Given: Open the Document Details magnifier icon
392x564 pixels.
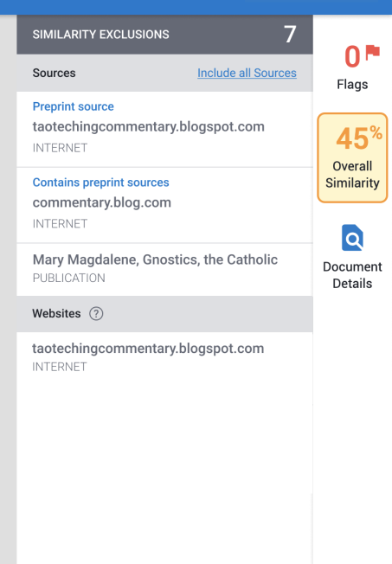Looking at the screenshot, I should point(352,237).
